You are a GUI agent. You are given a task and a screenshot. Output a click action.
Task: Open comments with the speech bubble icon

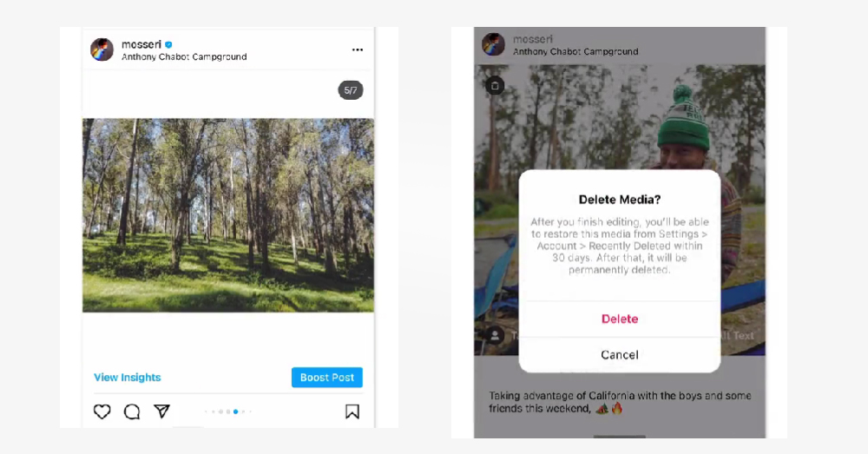(132, 411)
